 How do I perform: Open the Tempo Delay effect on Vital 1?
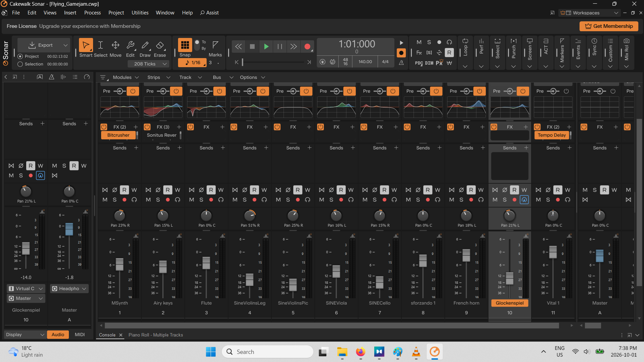tap(551, 135)
